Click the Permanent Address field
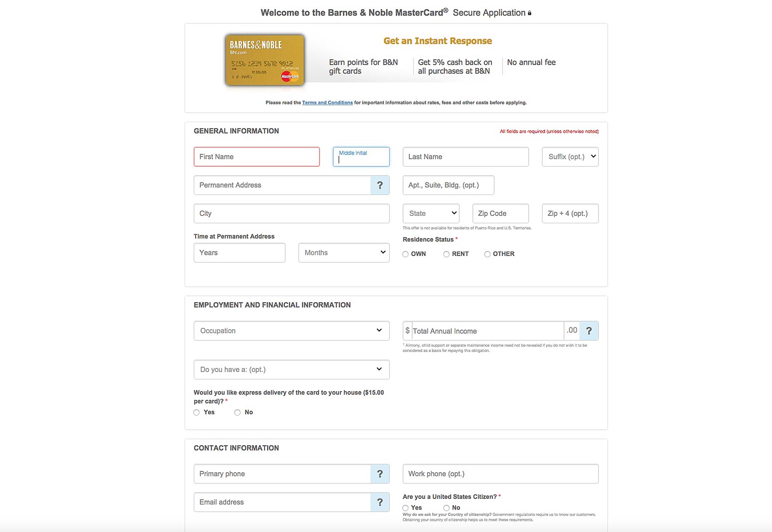This screenshot has width=772, height=532. (x=282, y=185)
